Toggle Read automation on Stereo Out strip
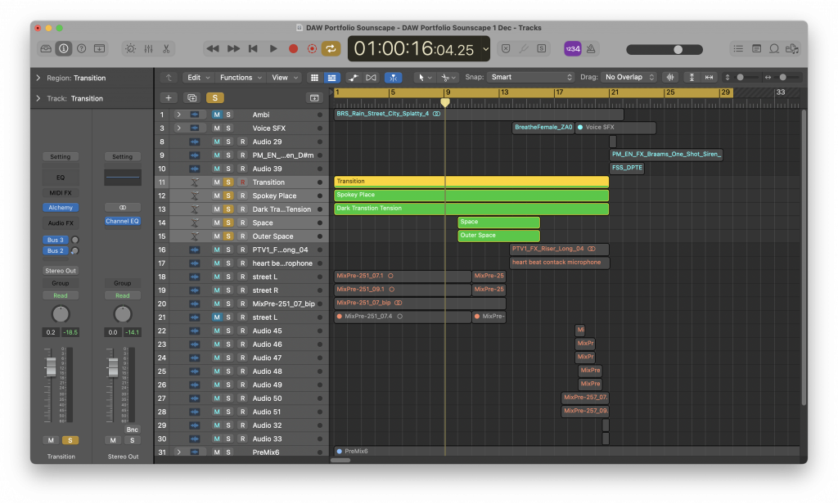The height and width of the screenshot is (504, 838). pos(123,295)
